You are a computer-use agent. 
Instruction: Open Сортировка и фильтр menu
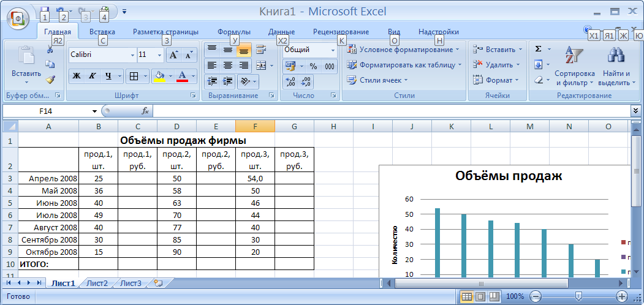tap(575, 66)
